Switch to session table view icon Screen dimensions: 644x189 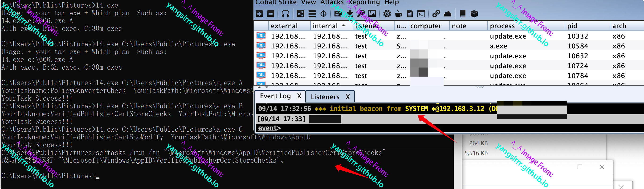click(x=312, y=14)
